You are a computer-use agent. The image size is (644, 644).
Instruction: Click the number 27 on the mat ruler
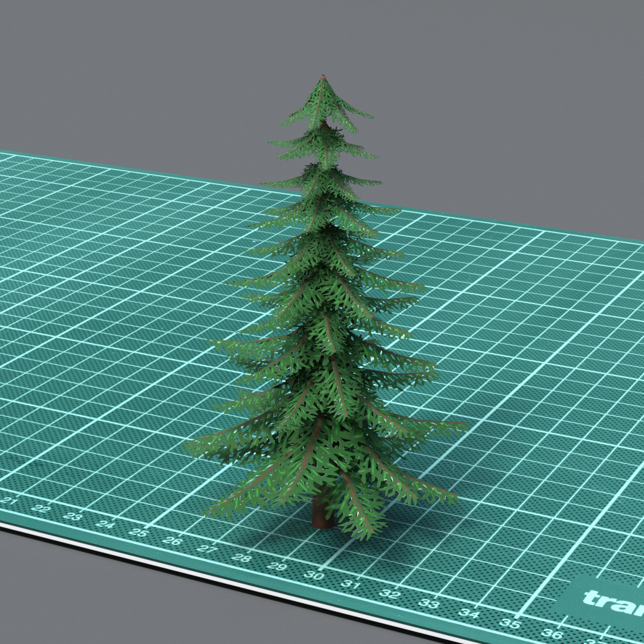(206, 549)
